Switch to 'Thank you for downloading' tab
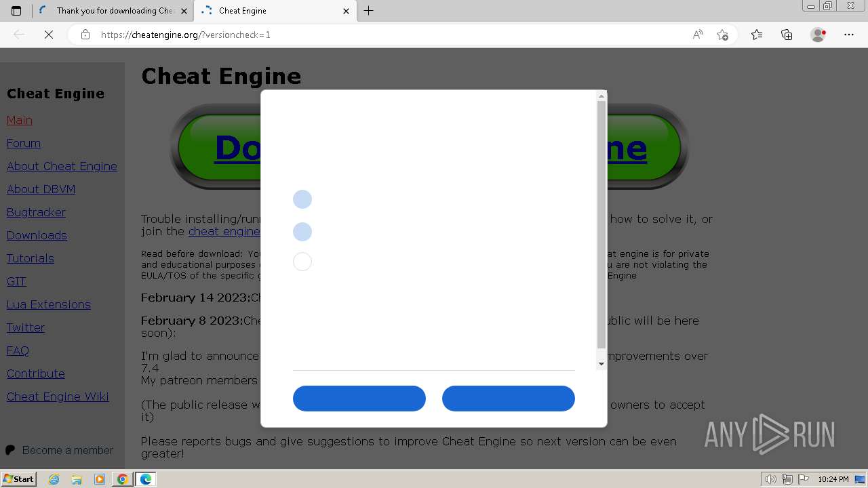The height and width of the screenshot is (488, 868). pos(113,11)
